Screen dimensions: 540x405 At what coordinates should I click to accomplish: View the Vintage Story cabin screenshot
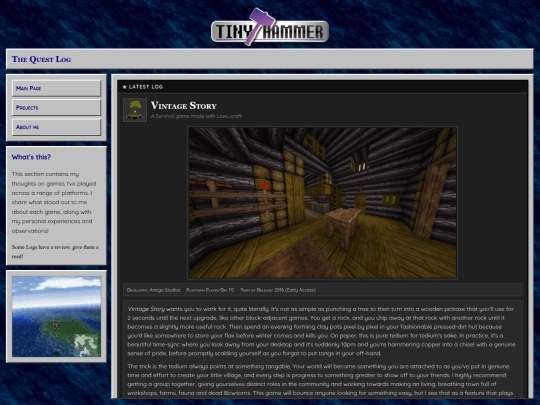pyautogui.click(x=322, y=202)
